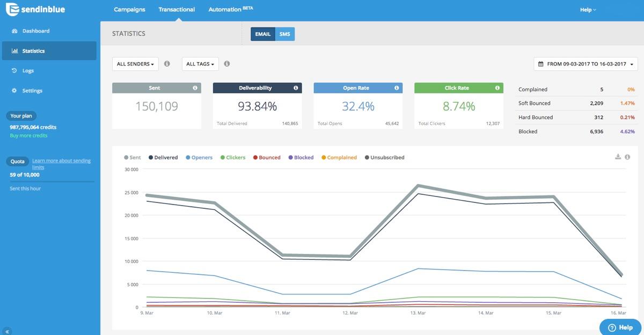Viewport: 644px width, 335px height.
Task: Open the All Senders dropdown
Action: (x=135, y=64)
